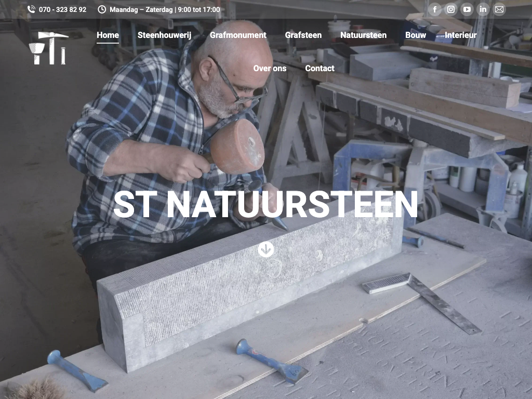Screen dimensions: 532x399
Task: Open the Facebook social icon
Action: [435, 9]
